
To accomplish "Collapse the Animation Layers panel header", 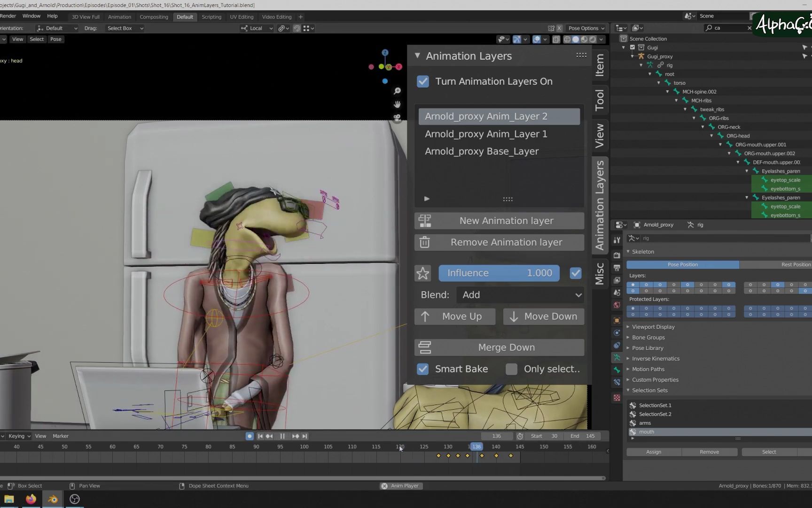I will 417,56.
